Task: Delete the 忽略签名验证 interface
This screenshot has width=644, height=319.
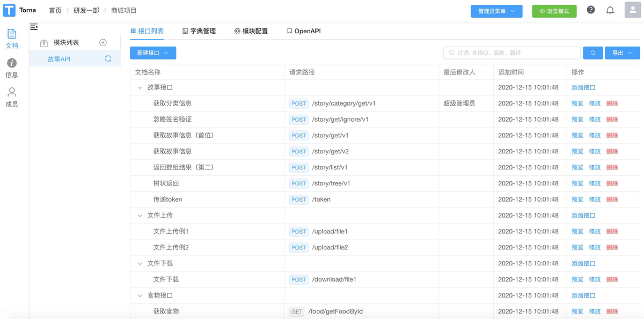Action: pos(612,120)
